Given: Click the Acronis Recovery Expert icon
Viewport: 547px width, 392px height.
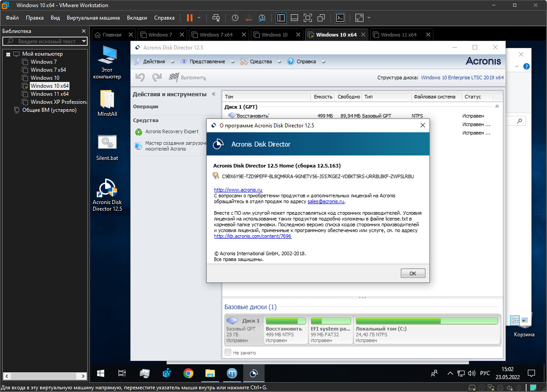Looking at the screenshot, I should pos(138,132).
